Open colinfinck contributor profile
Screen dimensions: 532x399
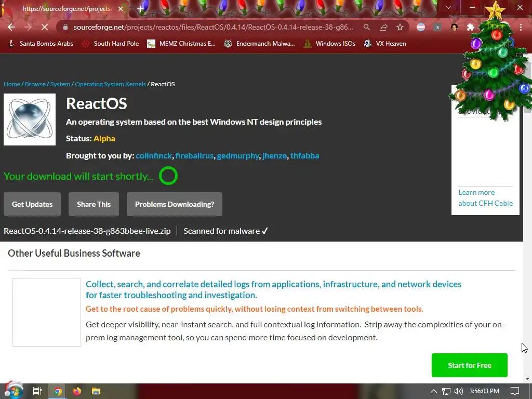(x=154, y=156)
